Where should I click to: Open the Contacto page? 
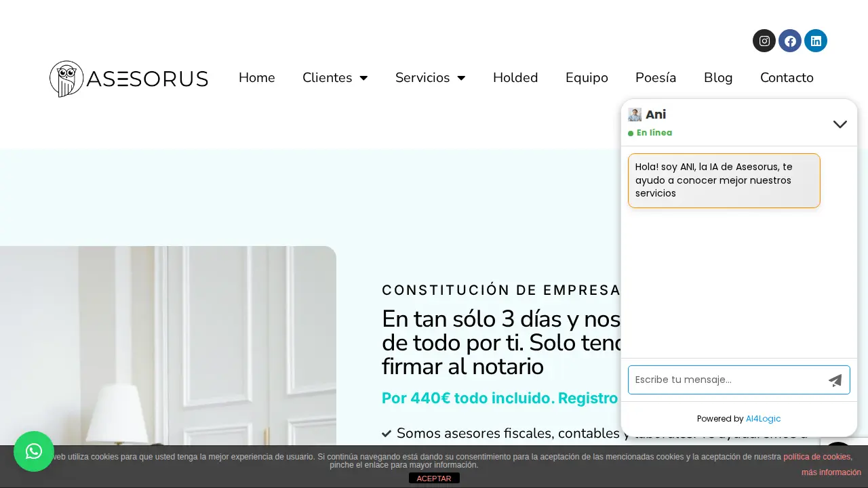tap(787, 78)
